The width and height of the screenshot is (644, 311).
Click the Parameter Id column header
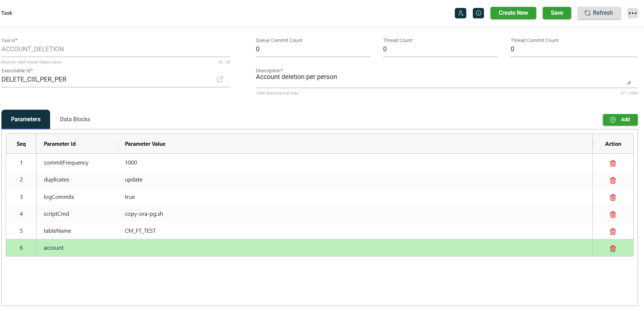tap(60, 144)
